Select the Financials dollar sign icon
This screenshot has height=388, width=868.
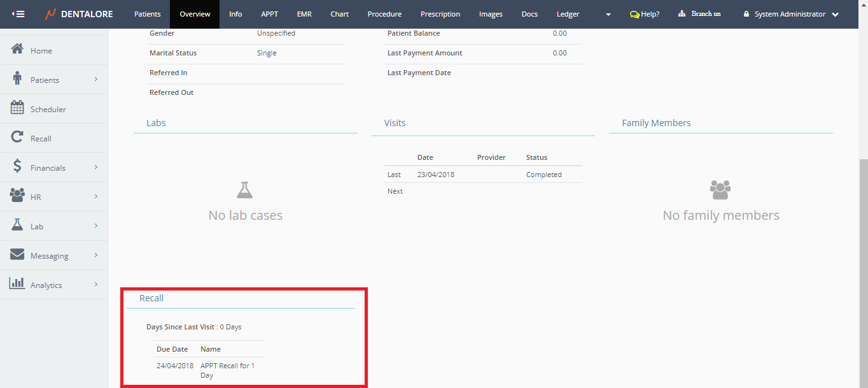click(17, 167)
